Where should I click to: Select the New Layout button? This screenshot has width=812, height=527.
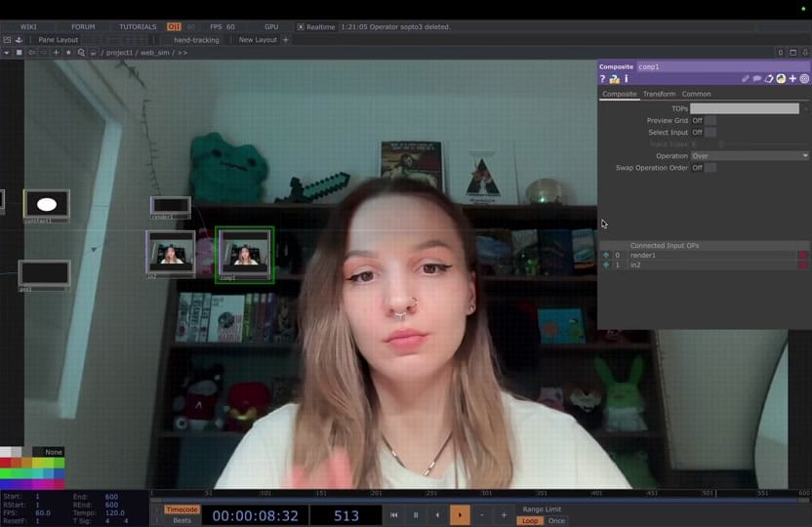click(258, 40)
